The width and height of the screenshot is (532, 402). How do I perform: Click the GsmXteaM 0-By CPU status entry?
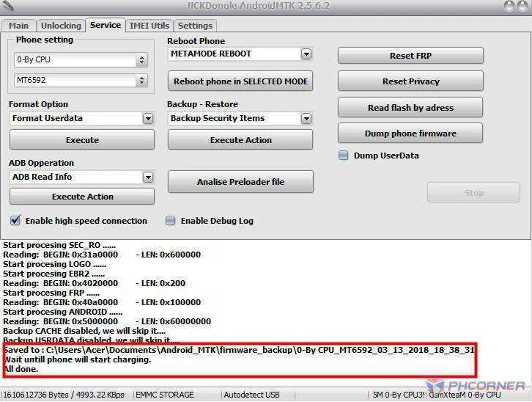[465, 395]
